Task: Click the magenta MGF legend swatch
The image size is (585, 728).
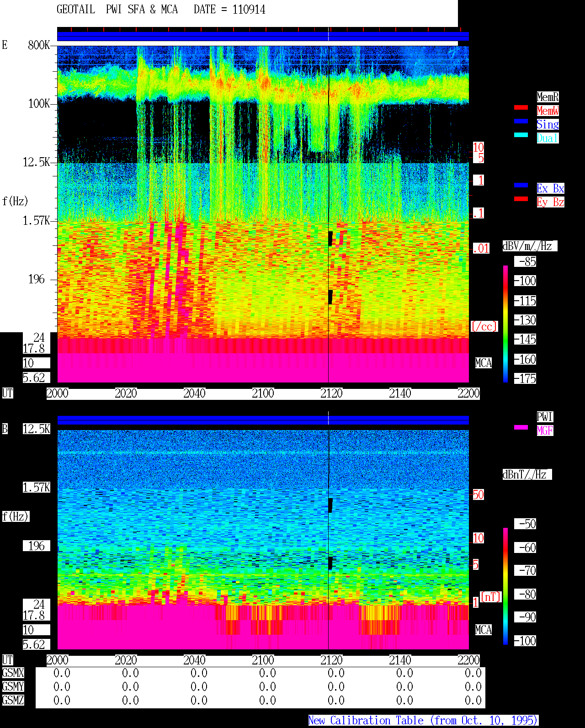Action: pyautogui.click(x=521, y=427)
